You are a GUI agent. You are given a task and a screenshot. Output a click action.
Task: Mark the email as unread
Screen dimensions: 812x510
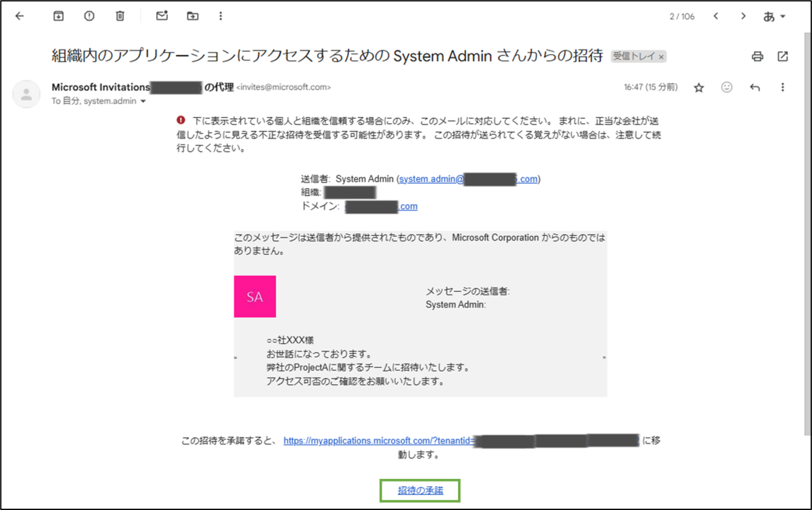click(162, 16)
